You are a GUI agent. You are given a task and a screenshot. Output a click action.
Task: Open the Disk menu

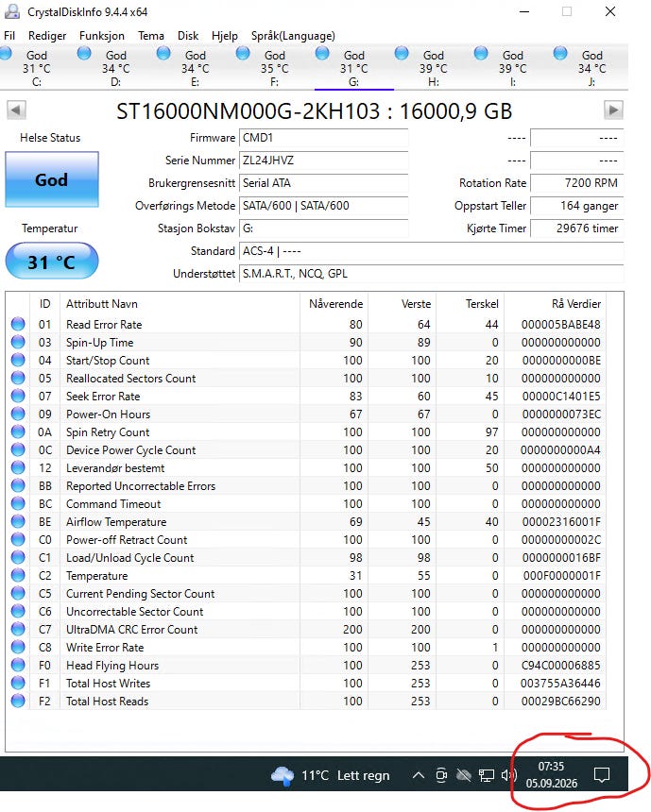pos(188,36)
